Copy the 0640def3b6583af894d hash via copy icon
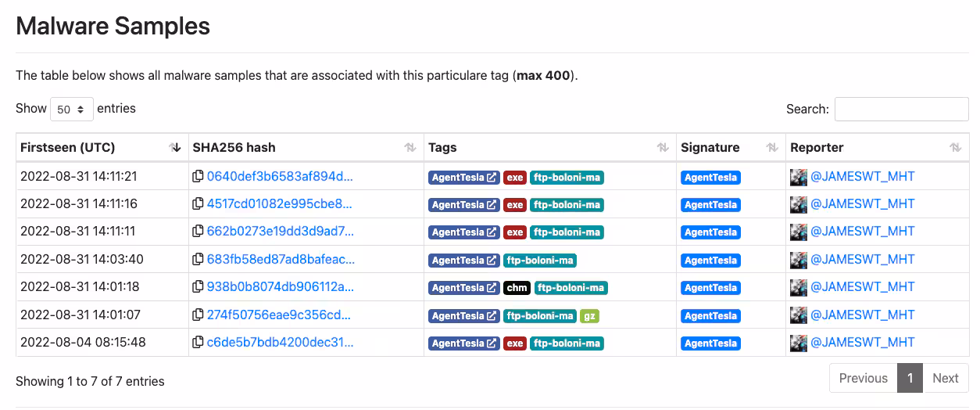Image resolution: width=980 pixels, height=410 pixels. [198, 177]
